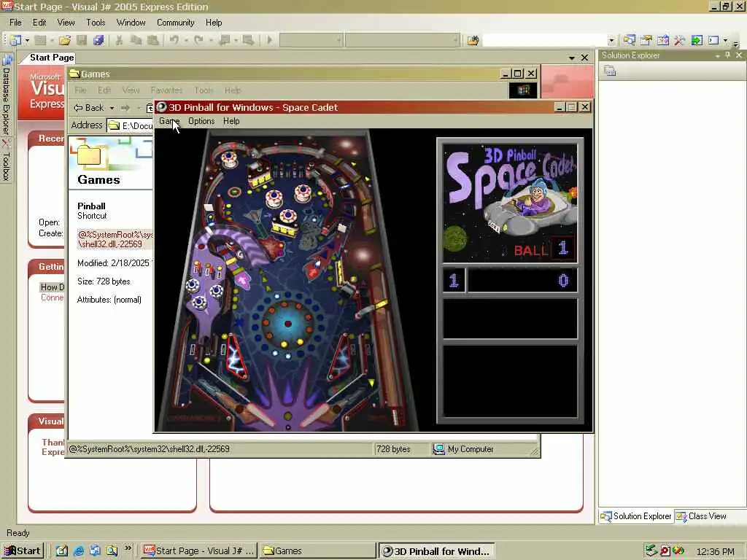This screenshot has width=747, height=560.
Task: Click the Internet Explorer quick launch icon
Action: click(x=79, y=551)
